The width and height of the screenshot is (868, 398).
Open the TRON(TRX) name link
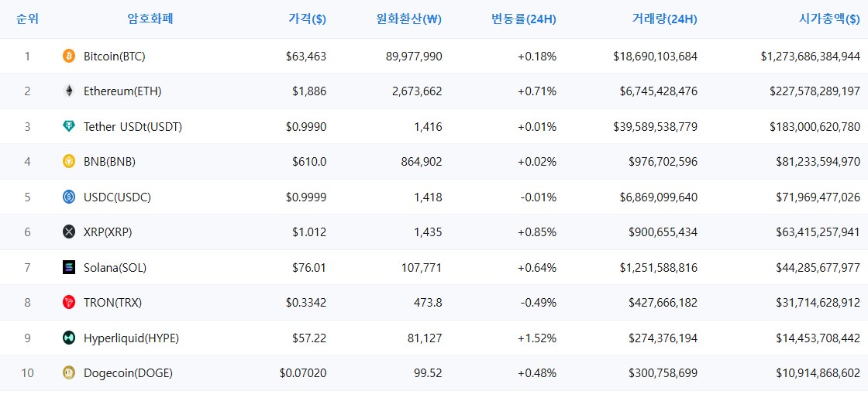click(x=113, y=302)
